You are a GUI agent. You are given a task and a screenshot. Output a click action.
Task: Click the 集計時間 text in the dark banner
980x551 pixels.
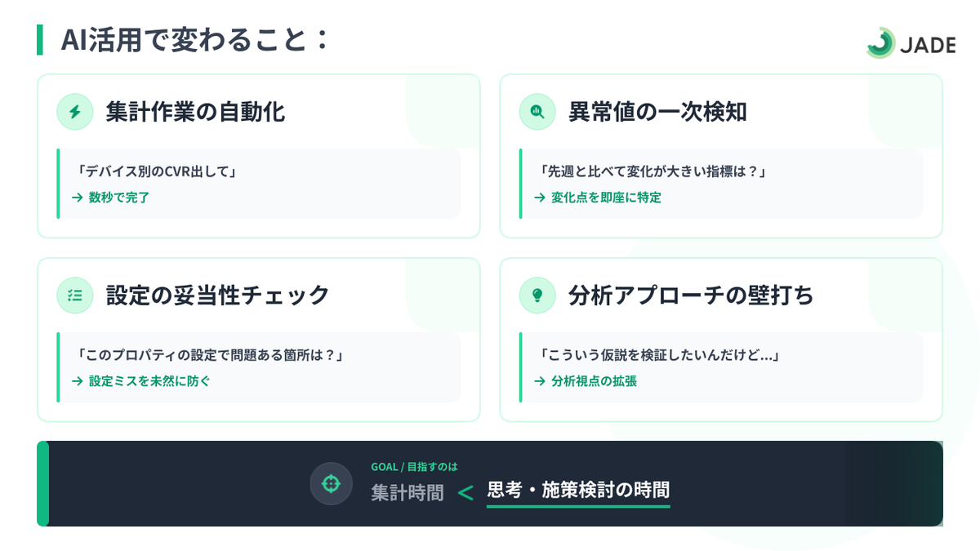coord(408,492)
